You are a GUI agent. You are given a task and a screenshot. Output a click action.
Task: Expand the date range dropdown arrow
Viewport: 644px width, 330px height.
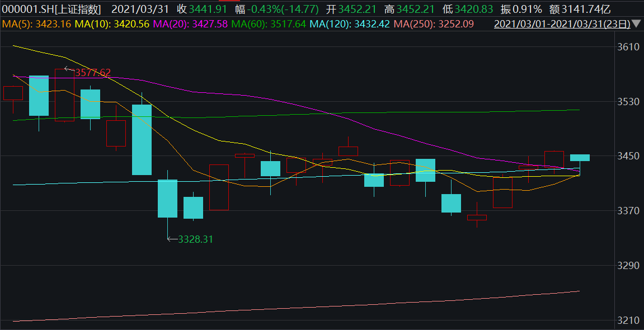637,24
